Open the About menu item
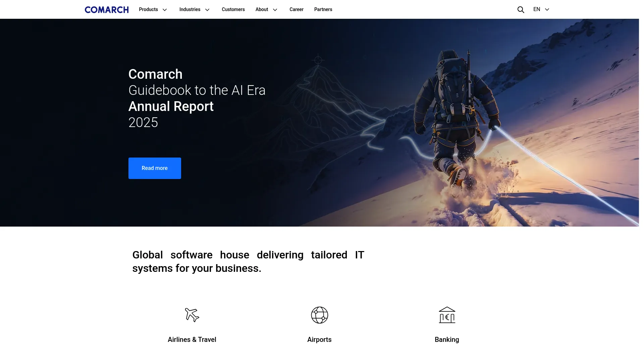Screen dimensions: 644x362 [262, 9]
